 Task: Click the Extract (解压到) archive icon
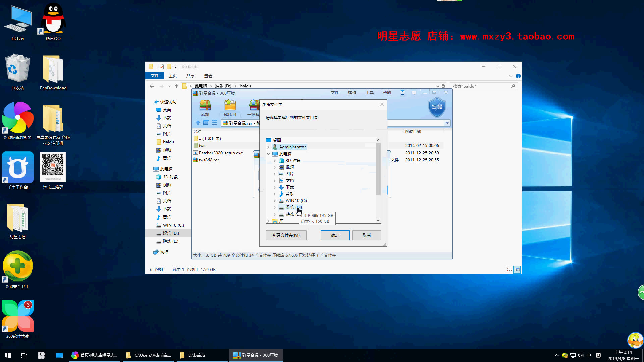click(229, 107)
